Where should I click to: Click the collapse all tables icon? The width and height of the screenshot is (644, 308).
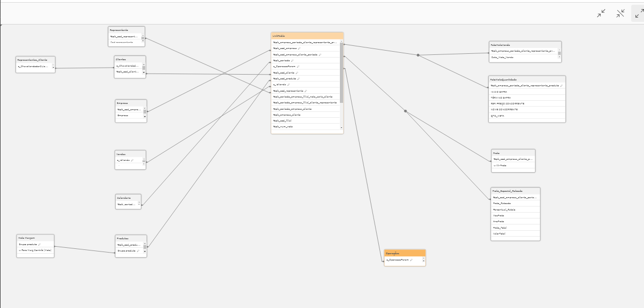coord(601,13)
